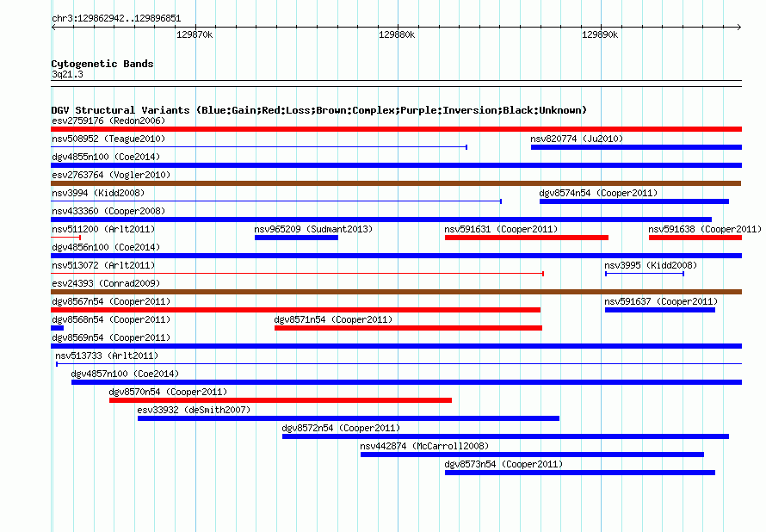The height and width of the screenshot is (532, 766).
Task: Click dgv8574n54 (Cooper2011) label
Action: [598, 193]
